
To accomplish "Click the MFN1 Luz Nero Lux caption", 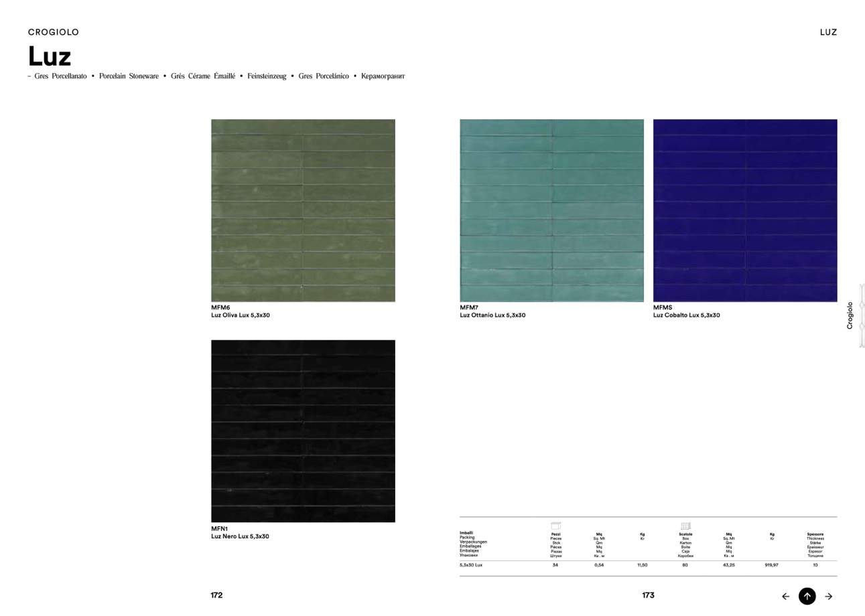I will [x=240, y=532].
